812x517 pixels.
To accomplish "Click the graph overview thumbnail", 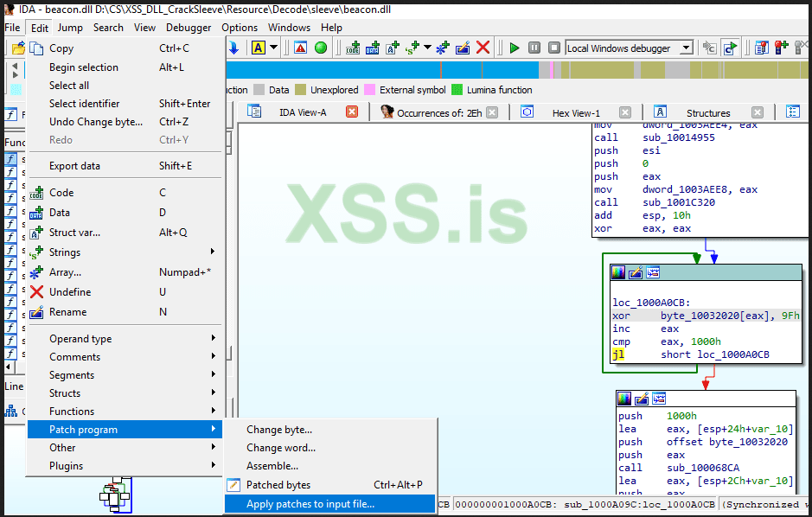I will pyautogui.click(x=115, y=495).
